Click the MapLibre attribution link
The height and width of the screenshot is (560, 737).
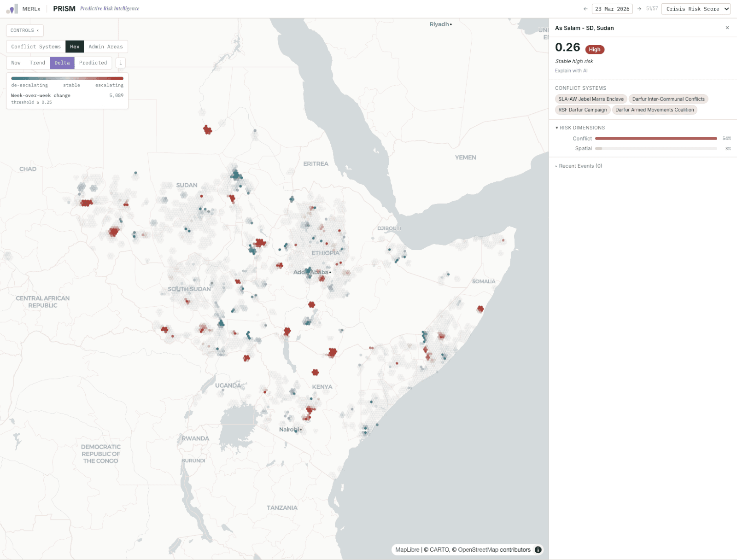pyautogui.click(x=407, y=549)
